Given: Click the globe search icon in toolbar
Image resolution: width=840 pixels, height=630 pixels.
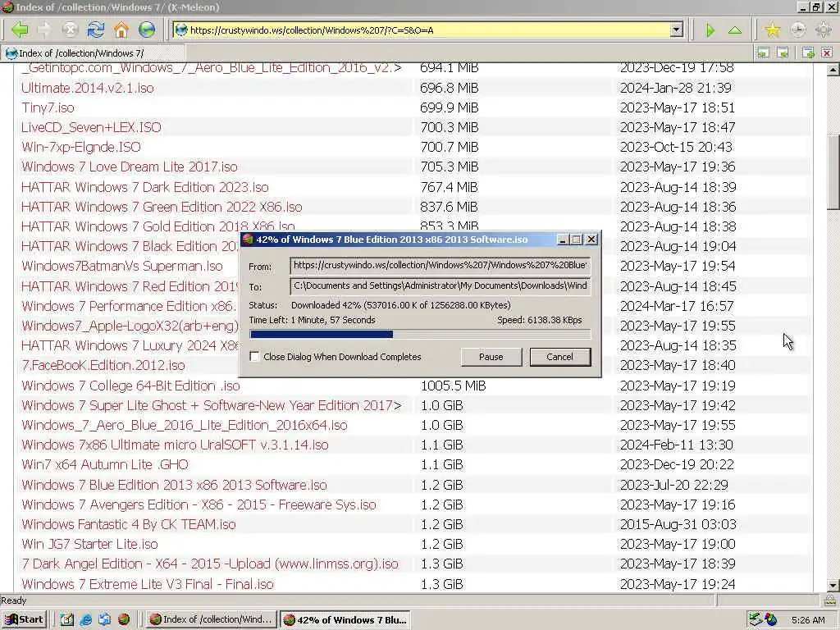Looking at the screenshot, I should click(x=147, y=30).
